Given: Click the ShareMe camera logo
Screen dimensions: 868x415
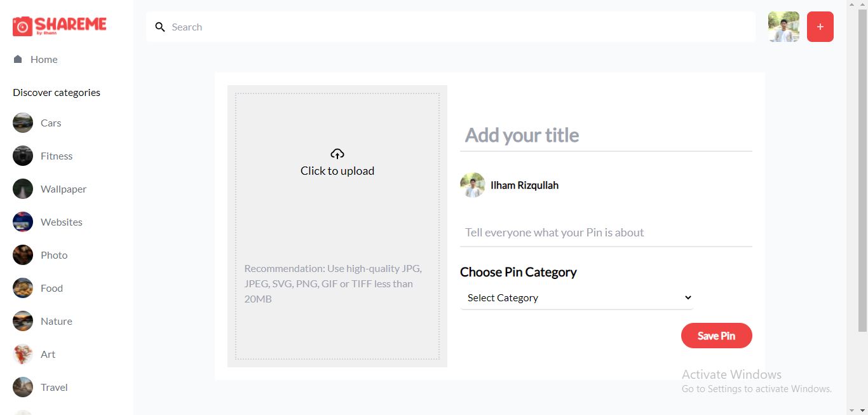Looking at the screenshot, I should click(23, 26).
